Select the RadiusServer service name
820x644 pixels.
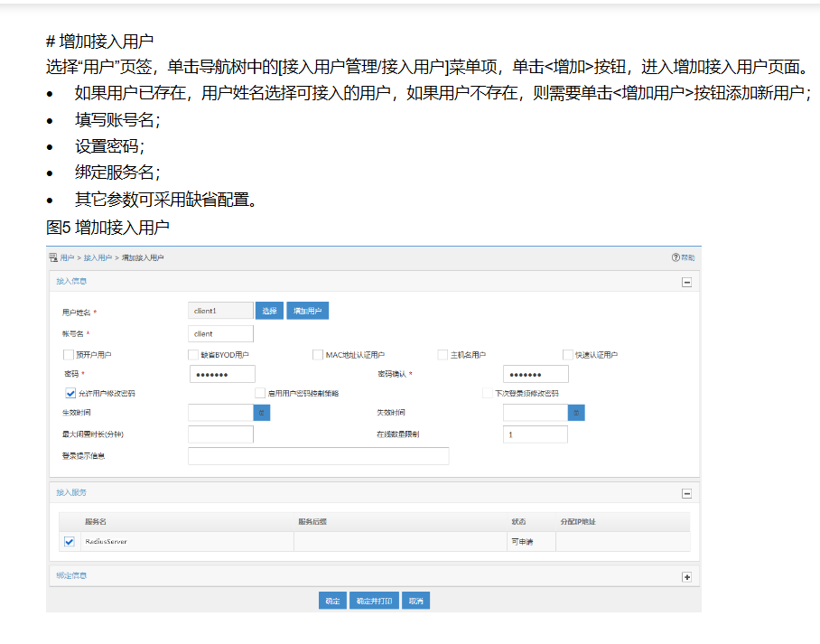pos(107,541)
